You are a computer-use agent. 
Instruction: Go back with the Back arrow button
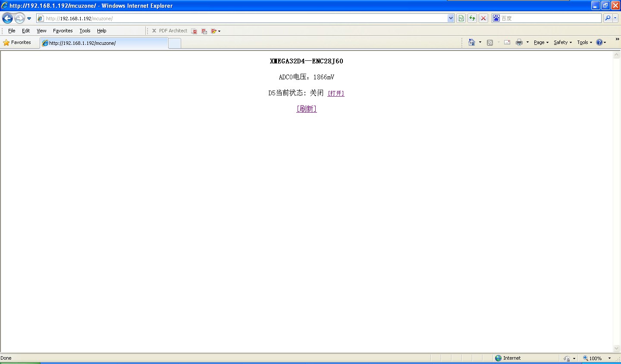tap(7, 18)
